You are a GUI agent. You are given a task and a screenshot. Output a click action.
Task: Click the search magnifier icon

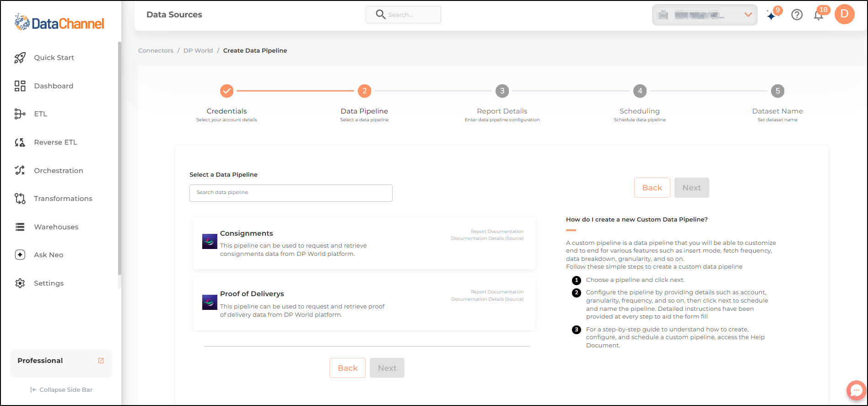tap(381, 14)
